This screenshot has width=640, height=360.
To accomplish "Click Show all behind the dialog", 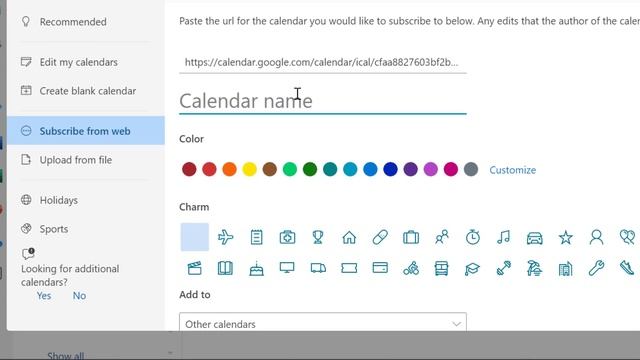I will [66, 355].
